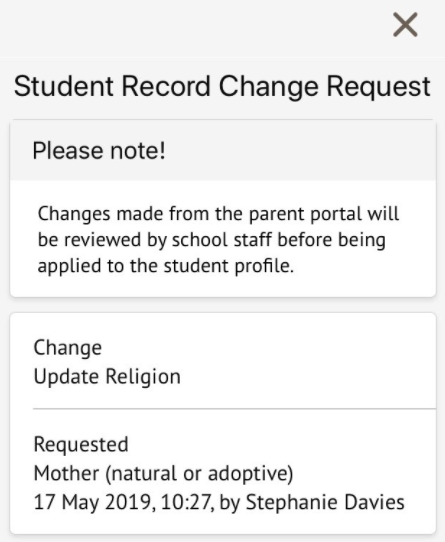
Task: Click the Update Religion change entry
Action: tap(107, 376)
